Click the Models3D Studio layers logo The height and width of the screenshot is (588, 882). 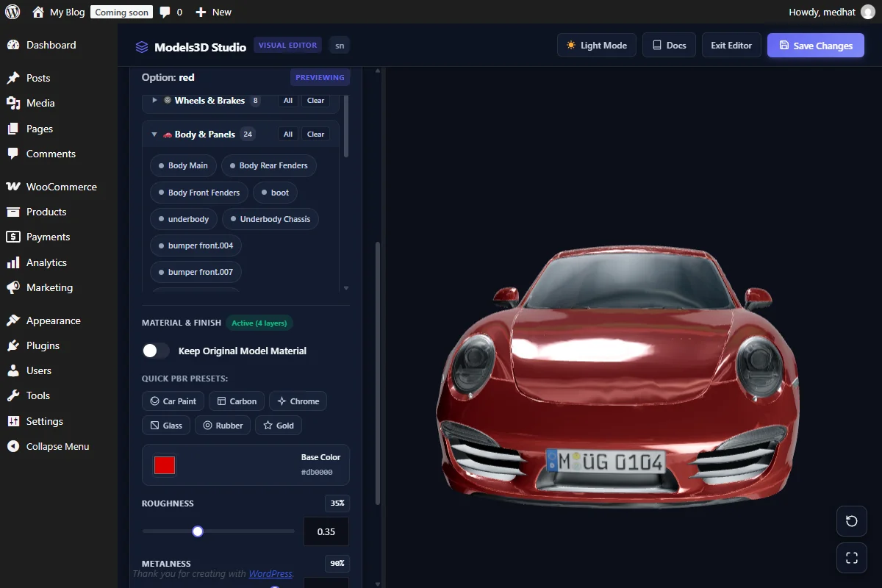(x=142, y=47)
